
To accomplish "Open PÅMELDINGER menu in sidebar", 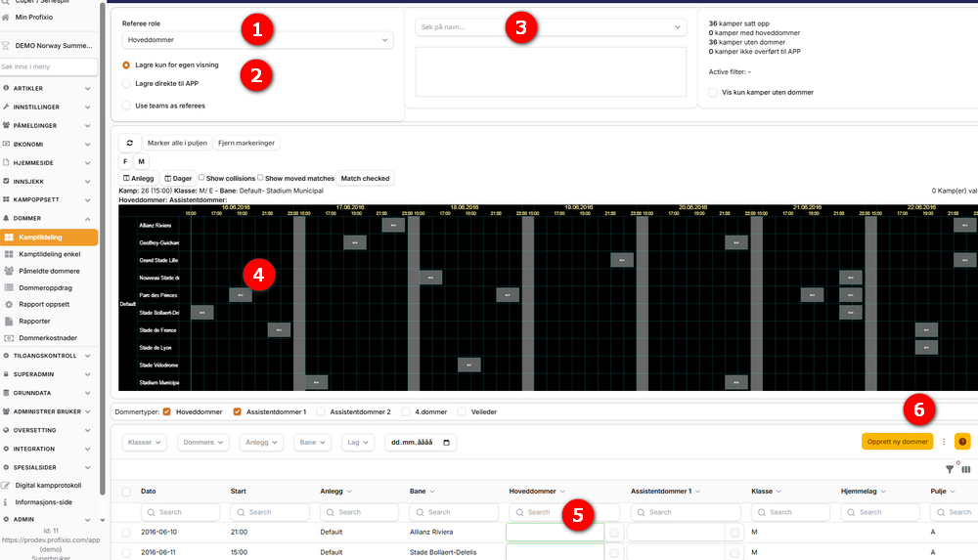I will pyautogui.click(x=48, y=125).
